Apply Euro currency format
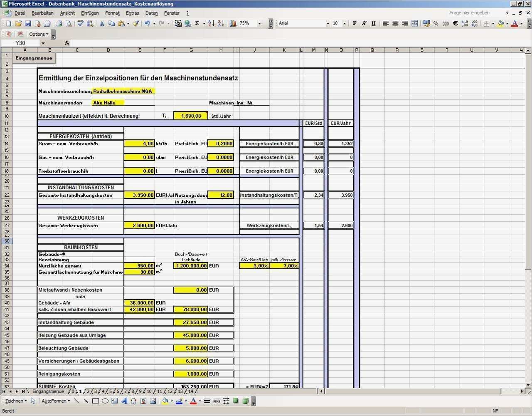 click(x=455, y=24)
